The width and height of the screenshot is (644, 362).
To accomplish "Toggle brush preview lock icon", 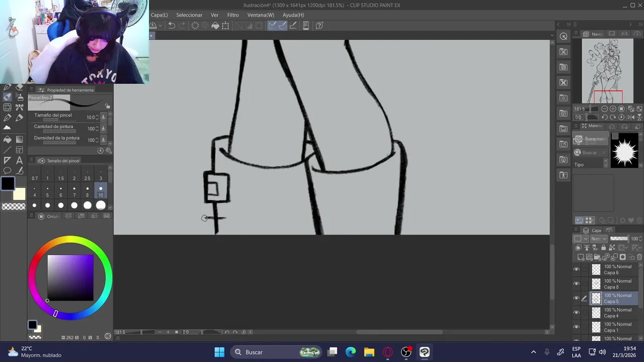I will point(107,106).
